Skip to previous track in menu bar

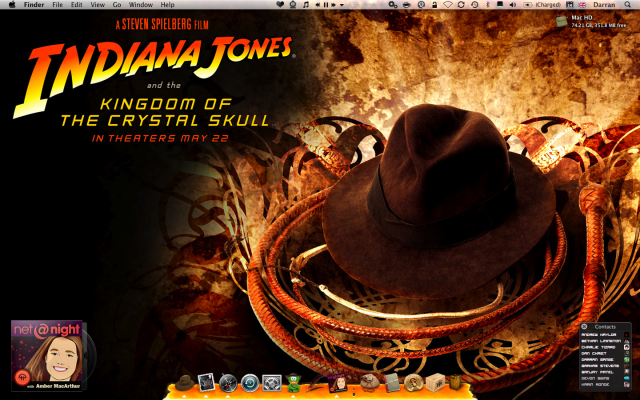(x=317, y=5)
